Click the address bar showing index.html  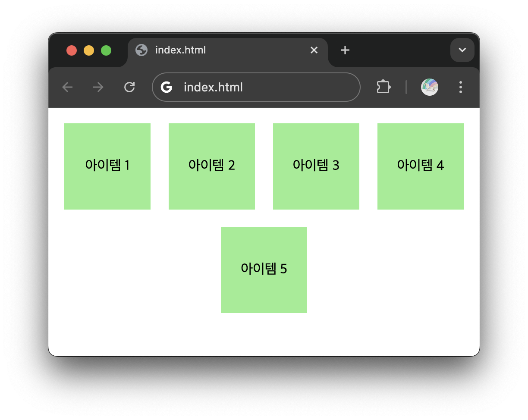pos(256,87)
